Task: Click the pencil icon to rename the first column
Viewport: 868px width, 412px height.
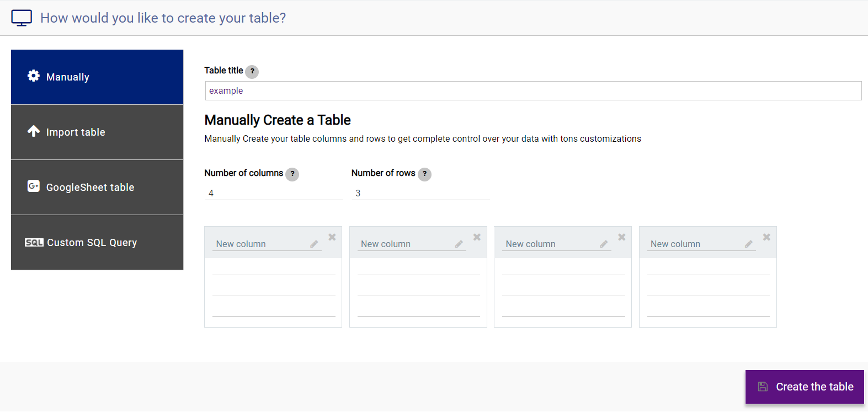Action: click(x=314, y=243)
